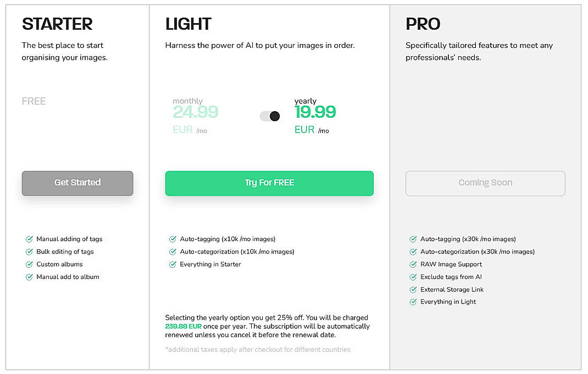Select the monthly 24.99 EUR price option
The width and height of the screenshot is (588, 374).
point(196,112)
